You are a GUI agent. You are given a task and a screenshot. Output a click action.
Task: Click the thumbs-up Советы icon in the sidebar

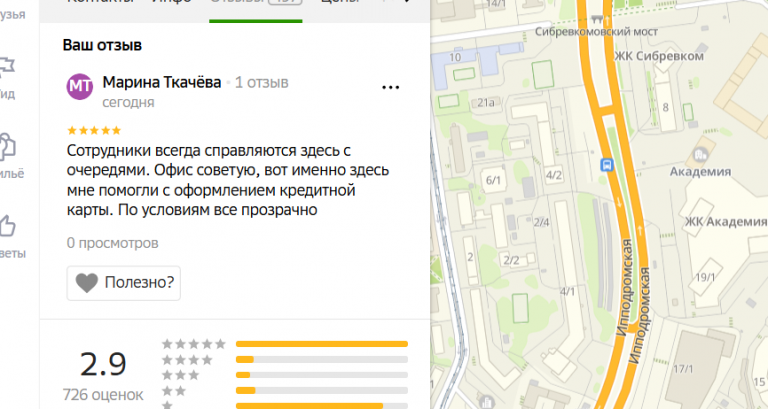point(7,226)
